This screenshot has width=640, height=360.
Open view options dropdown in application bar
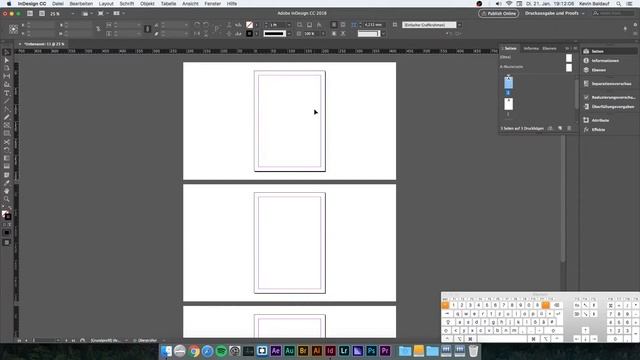coord(87,13)
